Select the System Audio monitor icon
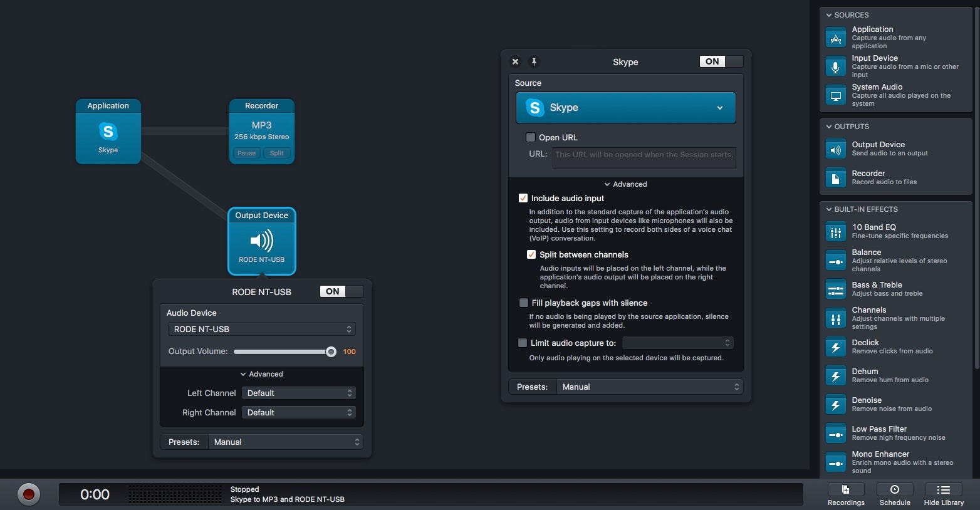 click(x=836, y=95)
